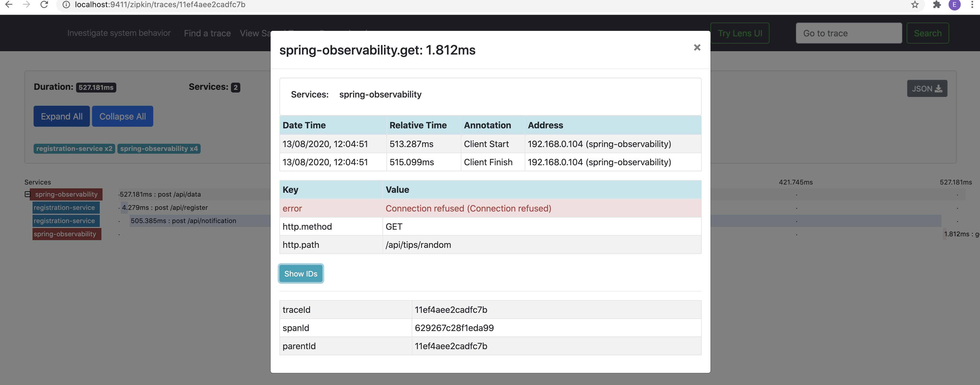This screenshot has height=385, width=980.
Task: View site information icon in address bar
Action: point(66,5)
